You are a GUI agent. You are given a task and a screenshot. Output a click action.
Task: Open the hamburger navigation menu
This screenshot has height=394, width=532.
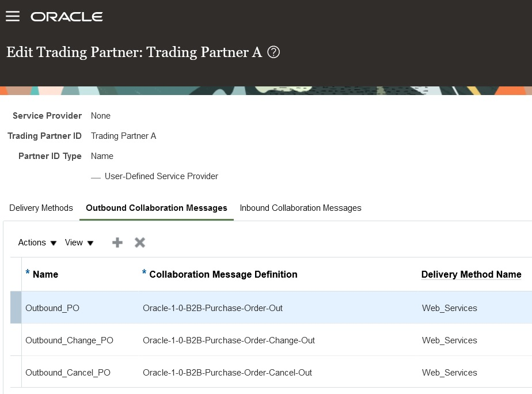pyautogui.click(x=13, y=16)
